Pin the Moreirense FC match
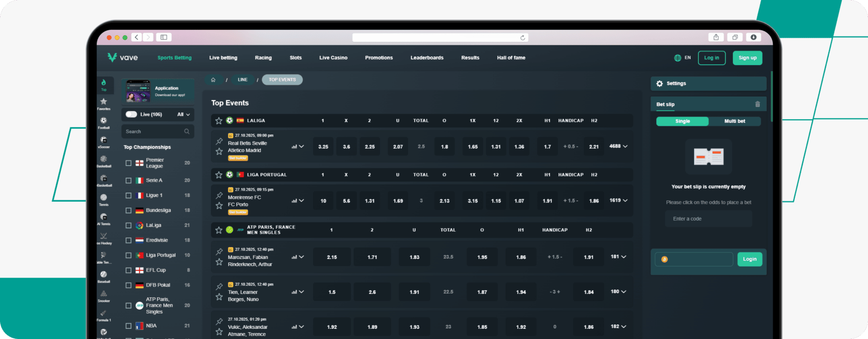The image size is (868, 339). [x=219, y=195]
